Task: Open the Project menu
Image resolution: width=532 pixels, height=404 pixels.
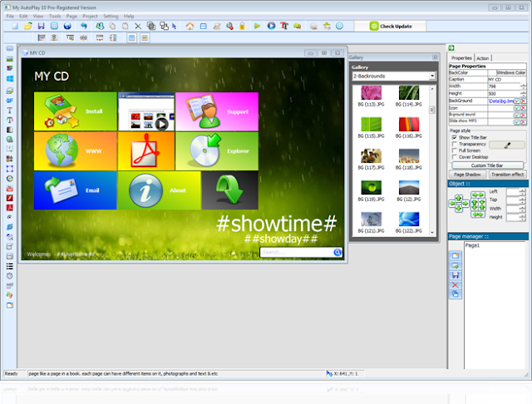Action: 90,16
